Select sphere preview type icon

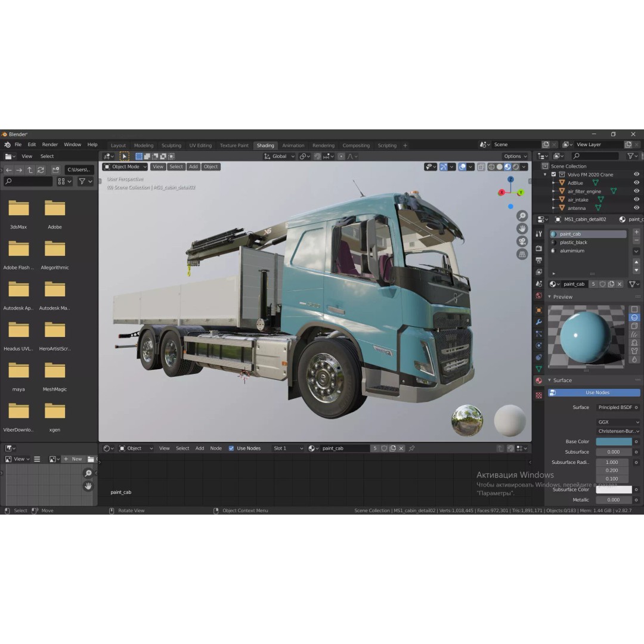(x=634, y=317)
